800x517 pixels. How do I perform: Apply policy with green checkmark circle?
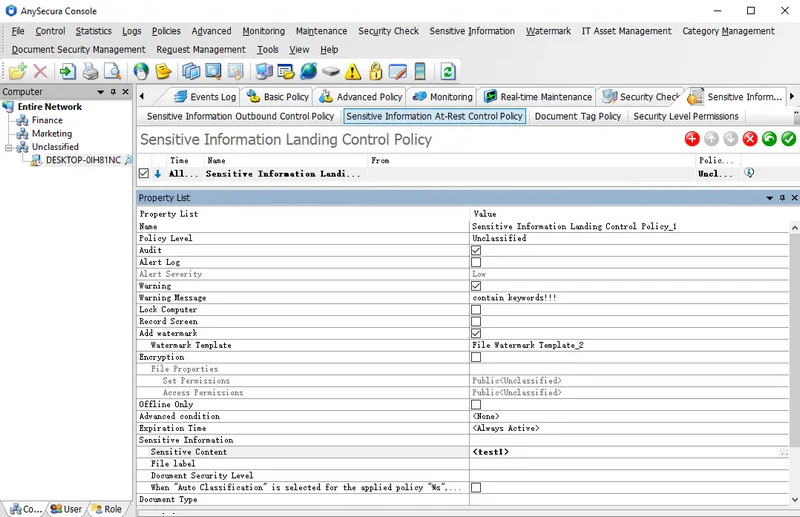pyautogui.click(x=788, y=139)
